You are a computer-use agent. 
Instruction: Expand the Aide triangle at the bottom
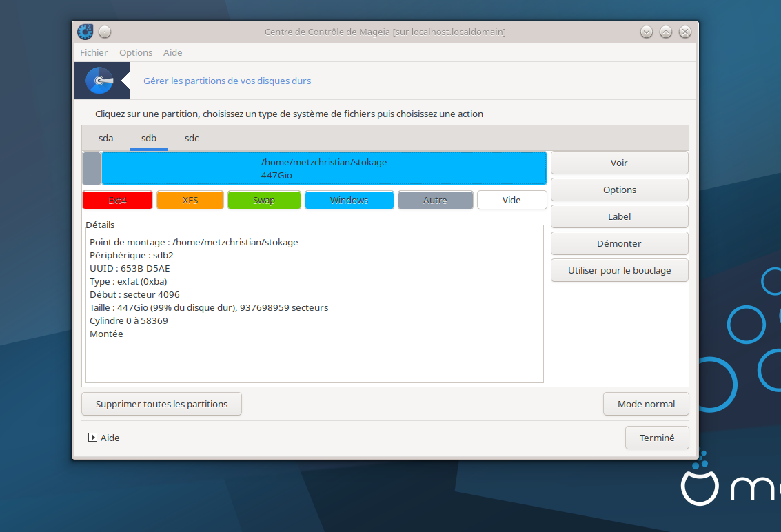click(92, 438)
